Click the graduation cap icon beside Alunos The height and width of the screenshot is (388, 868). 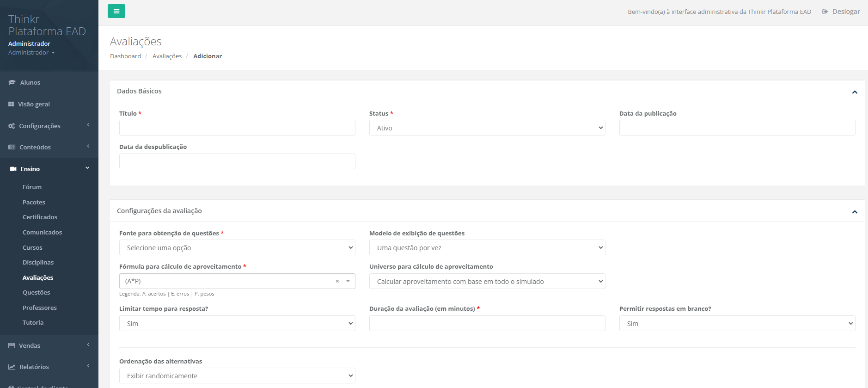12,82
